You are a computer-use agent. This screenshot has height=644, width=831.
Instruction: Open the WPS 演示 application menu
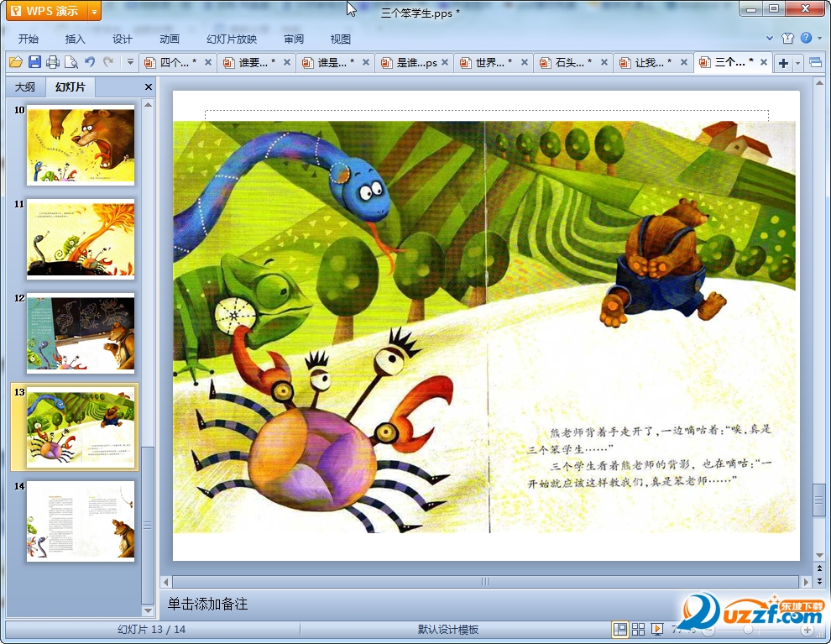coord(46,11)
